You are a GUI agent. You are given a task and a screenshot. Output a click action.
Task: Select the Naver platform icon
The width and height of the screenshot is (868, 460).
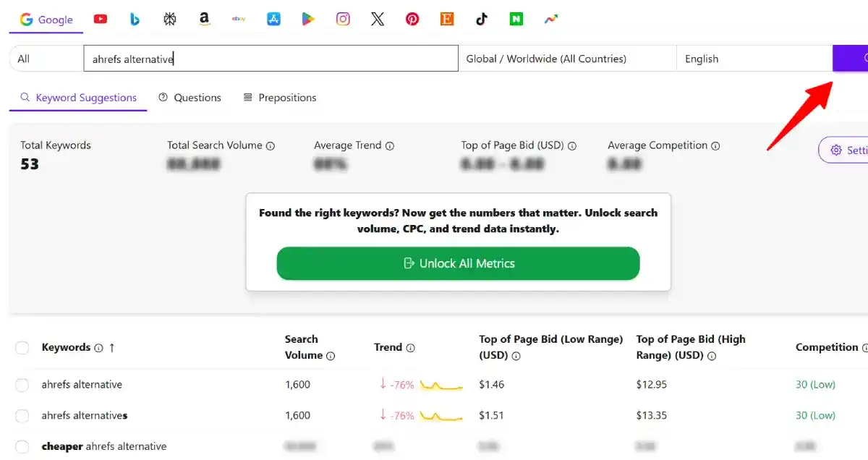click(x=516, y=20)
